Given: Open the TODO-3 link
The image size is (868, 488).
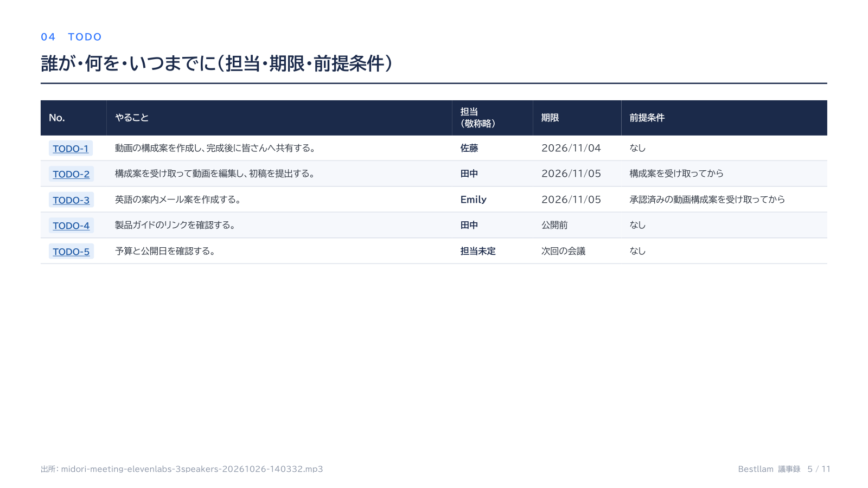Looking at the screenshot, I should click(x=71, y=200).
